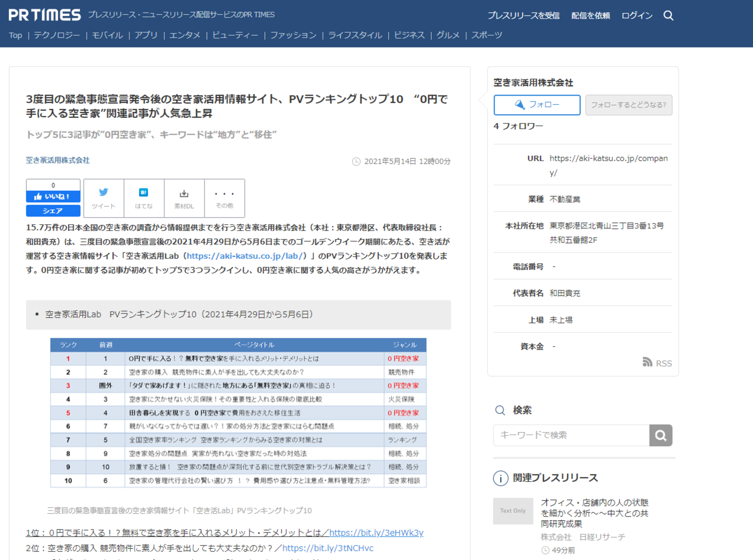
Task: Click the PR TIMES logo
Action: click(x=44, y=15)
